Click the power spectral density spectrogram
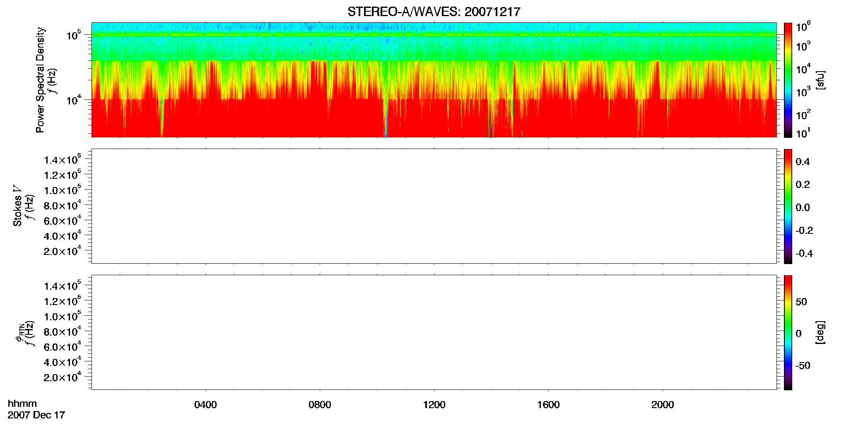This screenshot has width=868, height=447. click(434, 79)
